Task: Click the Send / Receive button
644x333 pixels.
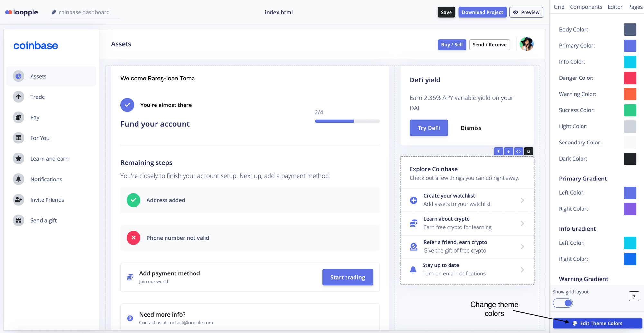Action: [489, 45]
